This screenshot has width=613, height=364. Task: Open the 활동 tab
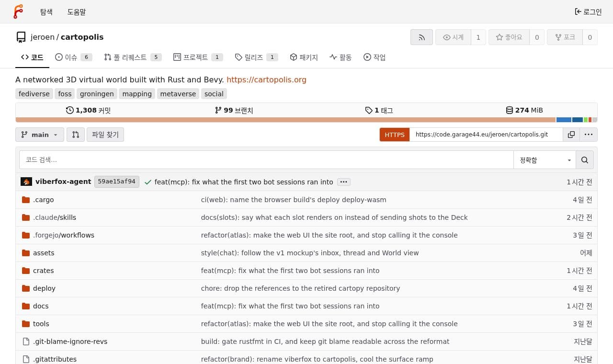click(341, 57)
